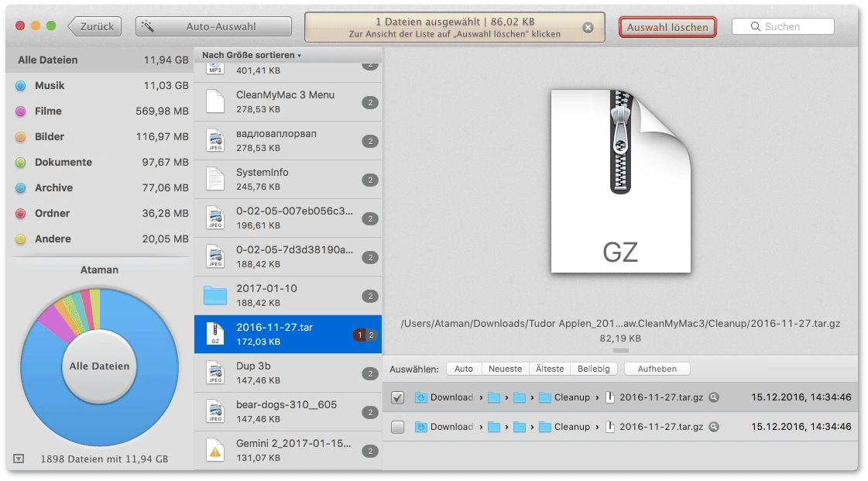
Task: Select the bear-dogs-310__605 list entry
Action: click(x=288, y=412)
